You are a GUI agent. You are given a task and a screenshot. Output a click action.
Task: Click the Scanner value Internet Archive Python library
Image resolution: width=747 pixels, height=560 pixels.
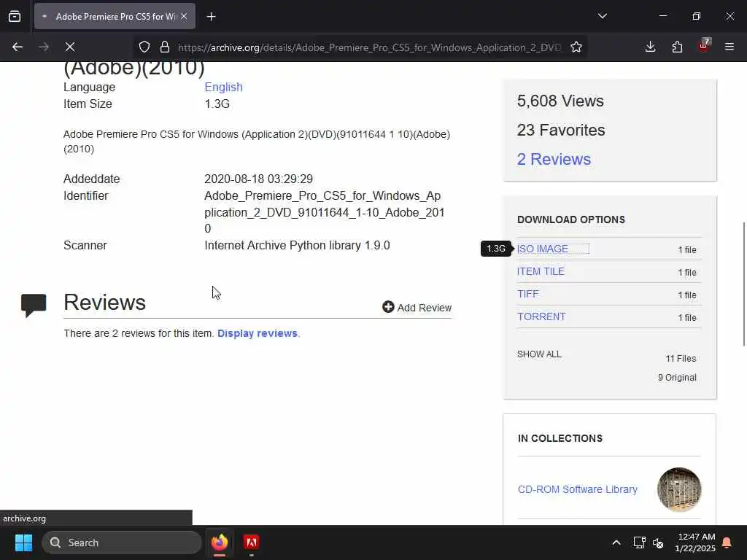click(x=298, y=245)
